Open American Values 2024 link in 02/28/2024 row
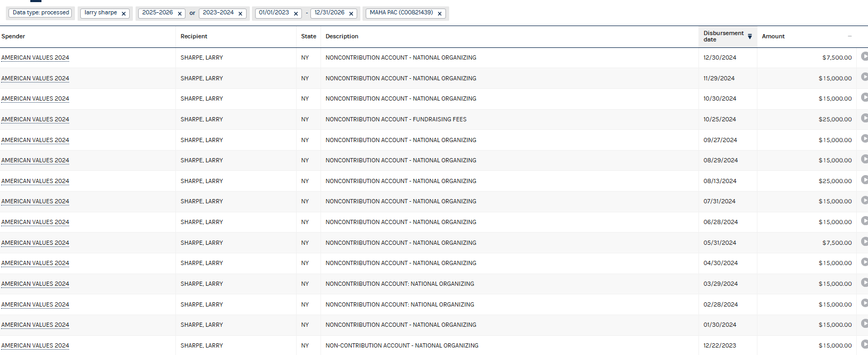This screenshot has height=355, width=868. tap(35, 304)
